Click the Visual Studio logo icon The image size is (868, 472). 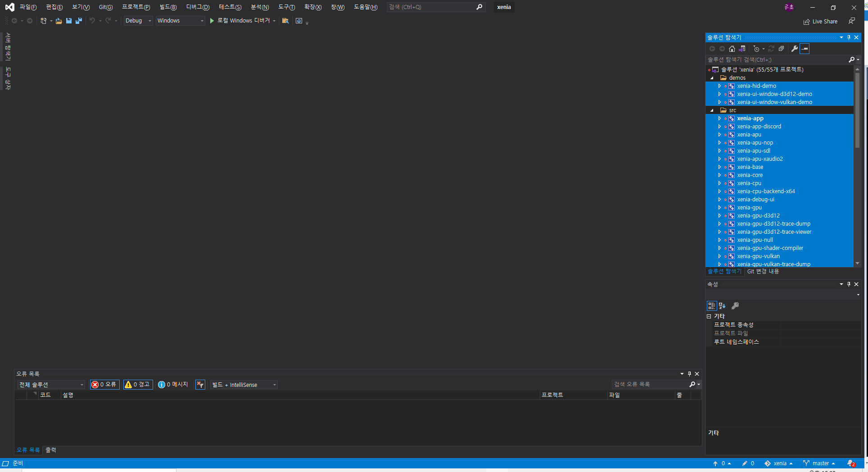tap(9, 7)
